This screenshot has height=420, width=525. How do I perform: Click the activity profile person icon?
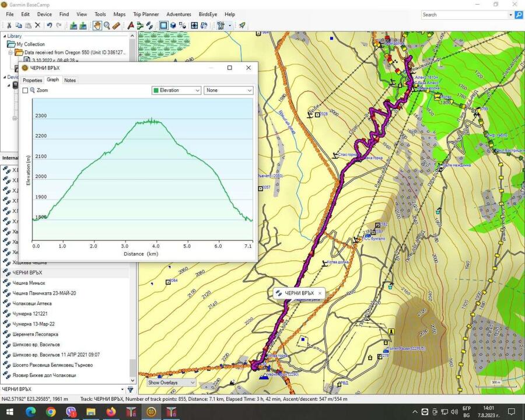tap(220, 26)
